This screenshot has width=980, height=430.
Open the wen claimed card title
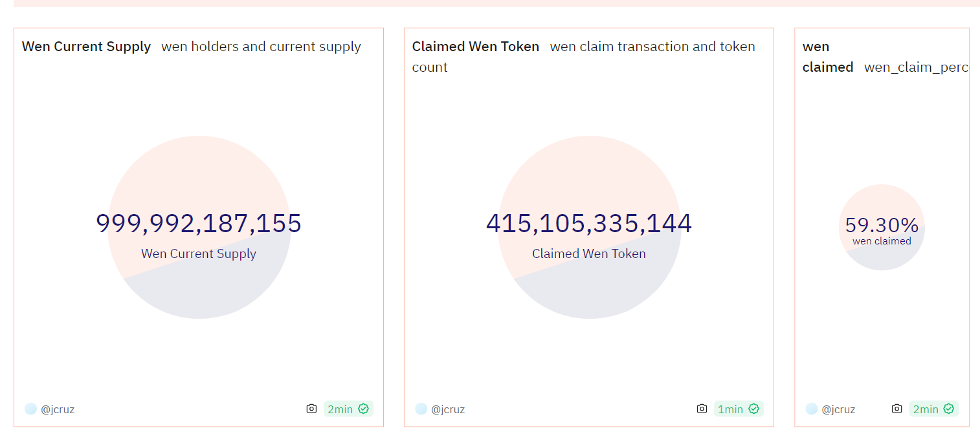tap(827, 57)
